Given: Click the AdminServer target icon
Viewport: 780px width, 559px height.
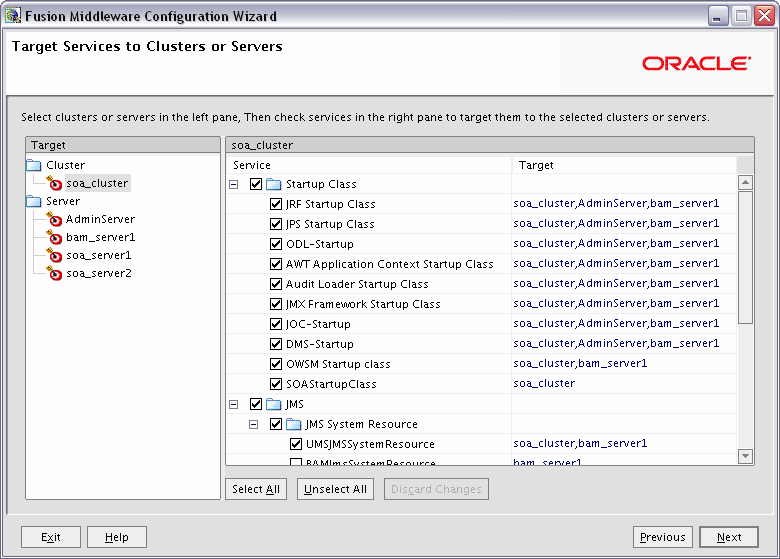Looking at the screenshot, I should pos(54,219).
